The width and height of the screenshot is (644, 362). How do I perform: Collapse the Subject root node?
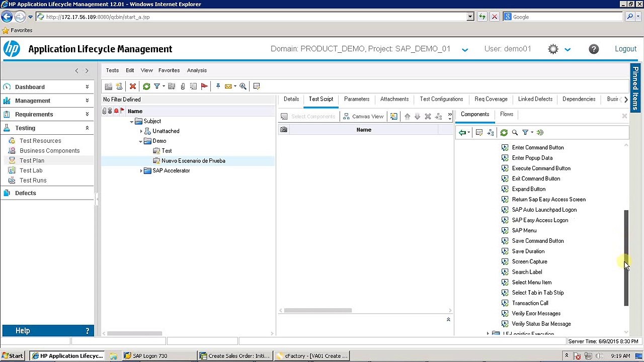[132, 122]
